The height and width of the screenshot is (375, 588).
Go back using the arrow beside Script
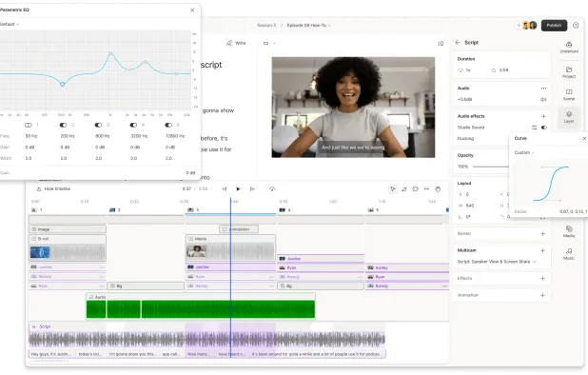(x=458, y=43)
